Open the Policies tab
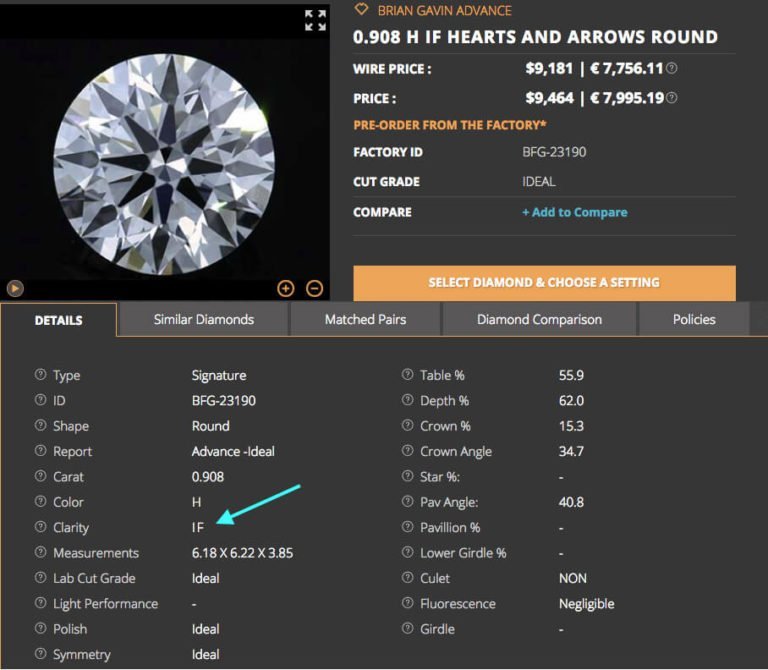The height and width of the screenshot is (670, 768). coord(694,319)
